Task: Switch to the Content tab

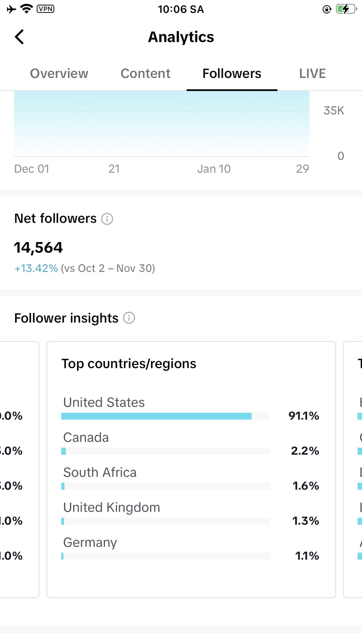Action: 145,74
